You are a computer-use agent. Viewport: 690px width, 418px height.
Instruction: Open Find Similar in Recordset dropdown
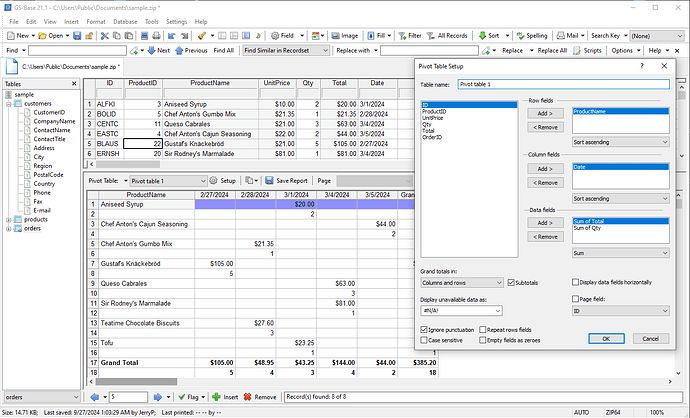tap(286, 51)
